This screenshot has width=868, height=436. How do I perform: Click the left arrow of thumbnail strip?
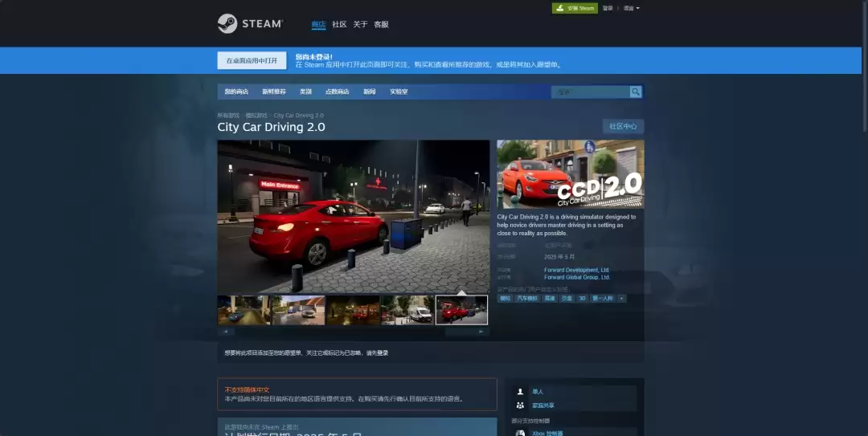point(225,332)
